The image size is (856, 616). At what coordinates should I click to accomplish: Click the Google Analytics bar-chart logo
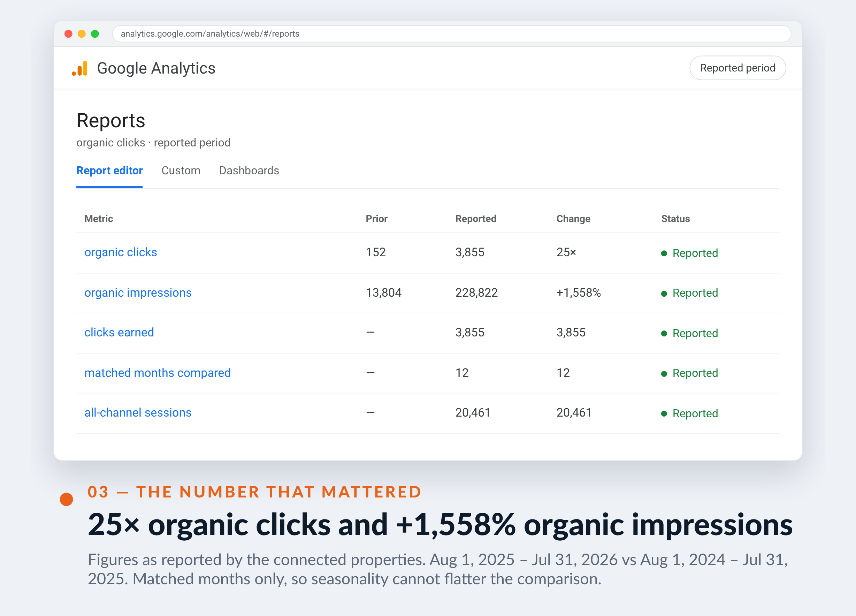[79, 68]
